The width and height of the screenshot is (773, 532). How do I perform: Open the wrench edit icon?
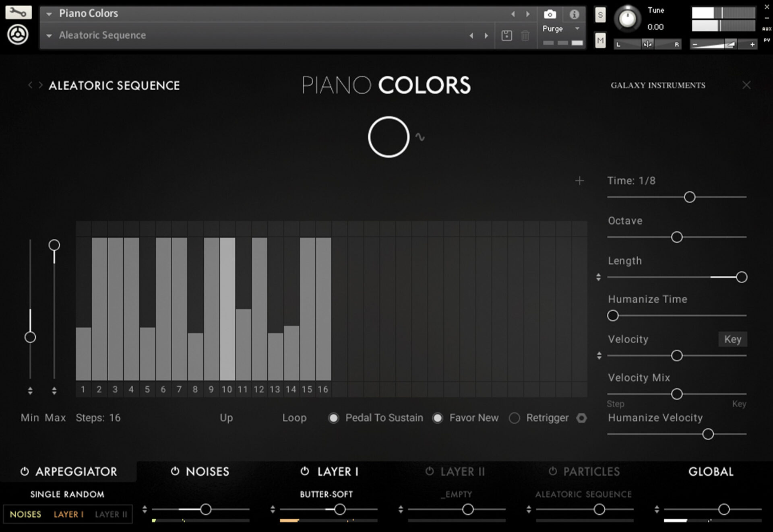point(18,12)
